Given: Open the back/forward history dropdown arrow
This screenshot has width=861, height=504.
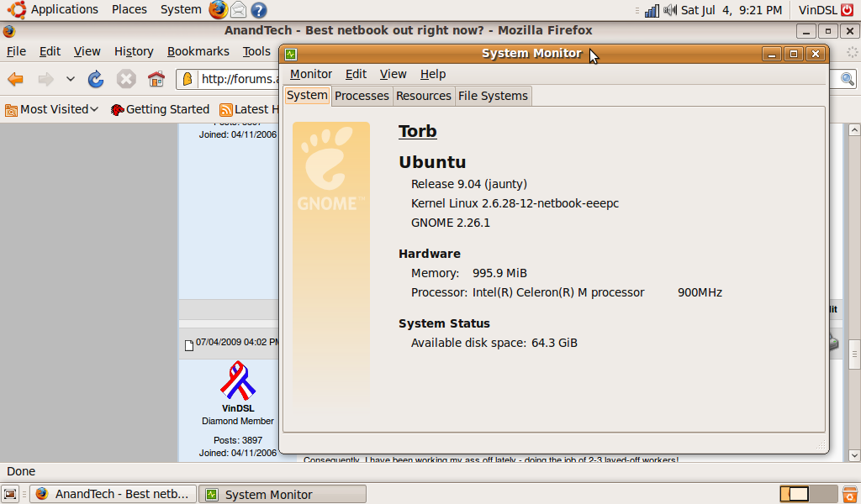Looking at the screenshot, I should point(71,80).
